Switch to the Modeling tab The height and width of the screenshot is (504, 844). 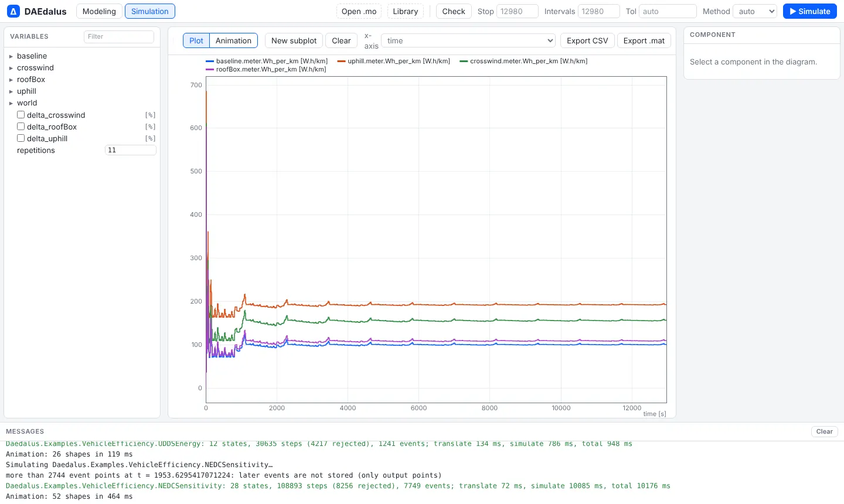tap(99, 11)
